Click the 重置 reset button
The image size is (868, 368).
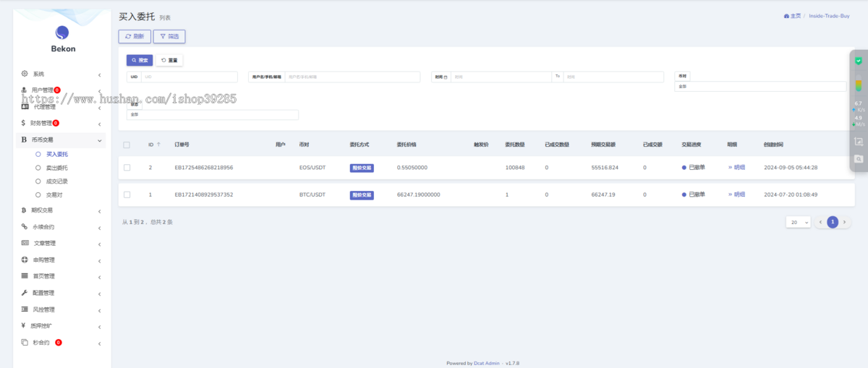coord(169,60)
